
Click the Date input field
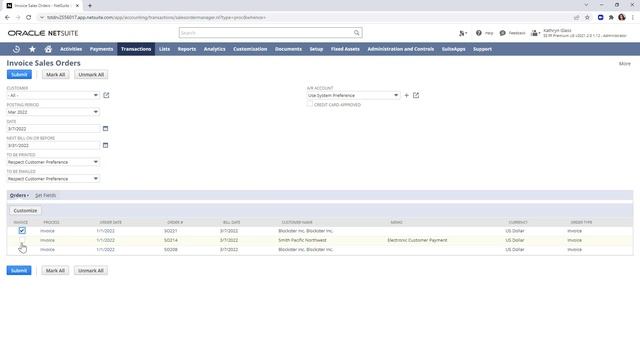(53, 129)
